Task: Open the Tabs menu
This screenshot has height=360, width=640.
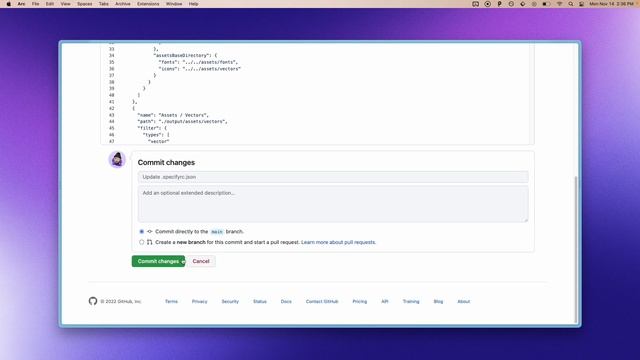Action: coord(104,4)
